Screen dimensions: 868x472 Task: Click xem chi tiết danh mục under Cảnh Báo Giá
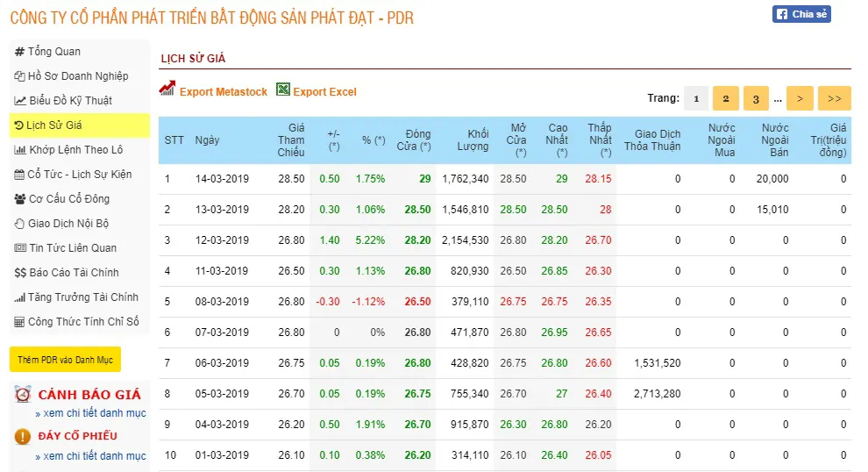coord(91,413)
